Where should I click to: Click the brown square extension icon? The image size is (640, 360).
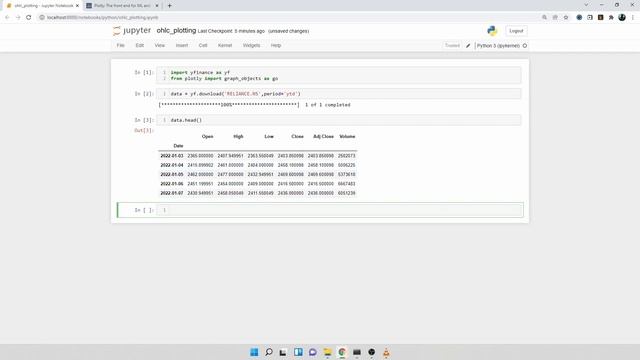tap(600, 18)
